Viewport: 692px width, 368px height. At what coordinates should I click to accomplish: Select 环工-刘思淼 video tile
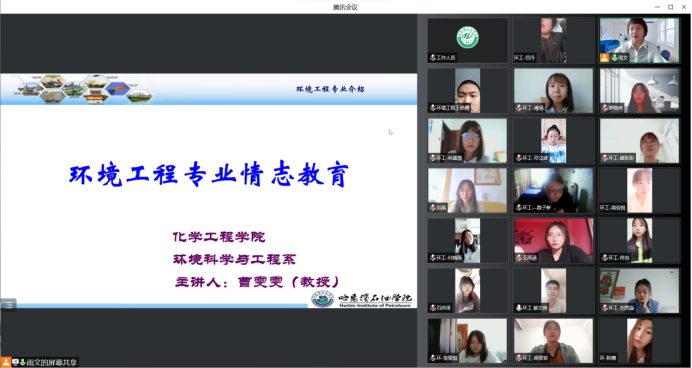(x=639, y=290)
